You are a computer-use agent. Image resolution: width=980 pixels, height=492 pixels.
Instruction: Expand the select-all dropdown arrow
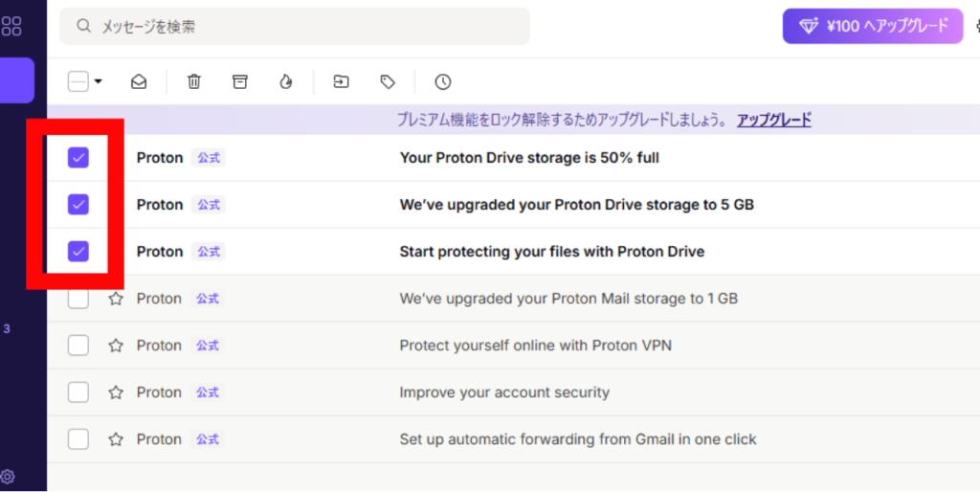[x=99, y=82]
